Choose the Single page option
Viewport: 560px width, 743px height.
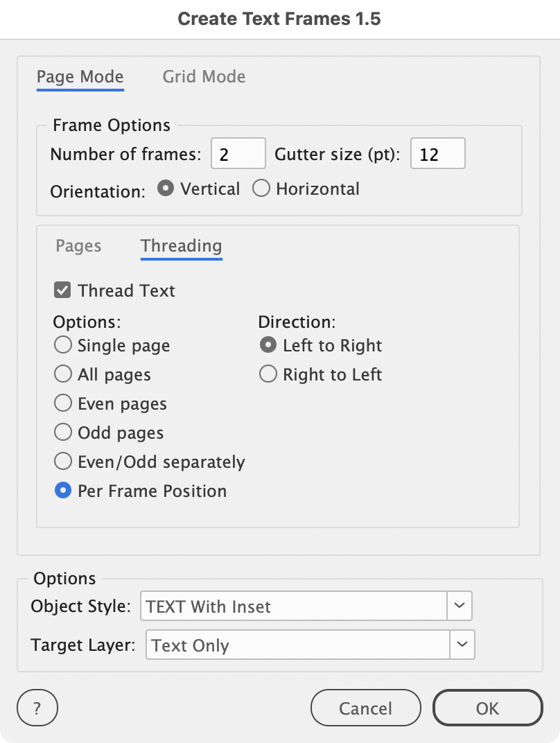click(63, 345)
